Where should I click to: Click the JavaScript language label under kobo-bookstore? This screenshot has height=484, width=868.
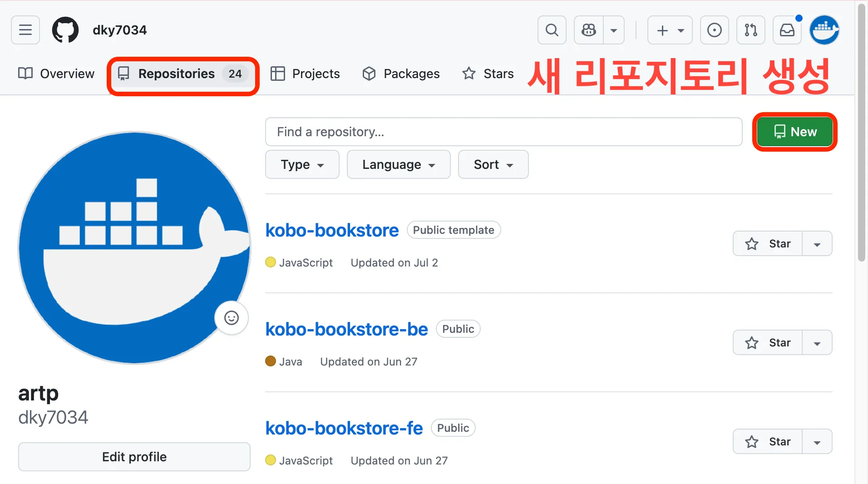pyautogui.click(x=306, y=263)
